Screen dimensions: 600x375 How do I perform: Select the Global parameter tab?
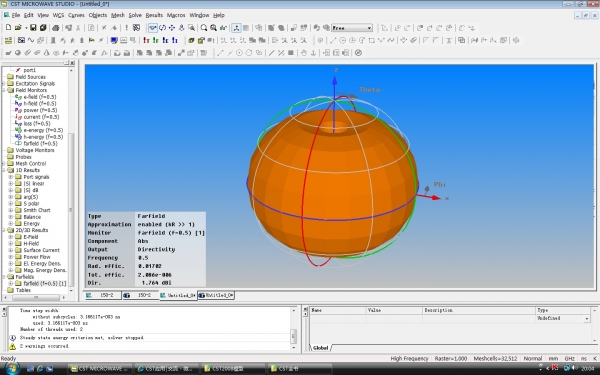pyautogui.click(x=320, y=348)
